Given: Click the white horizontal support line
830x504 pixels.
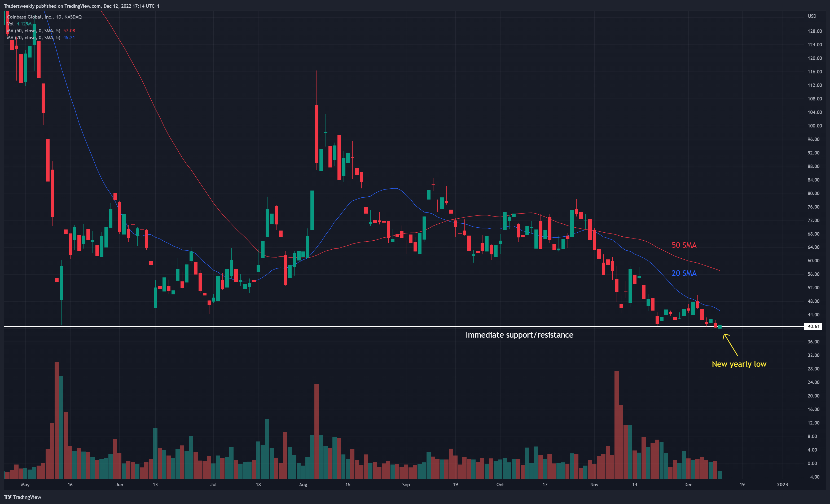Looking at the screenshot, I should point(403,326).
